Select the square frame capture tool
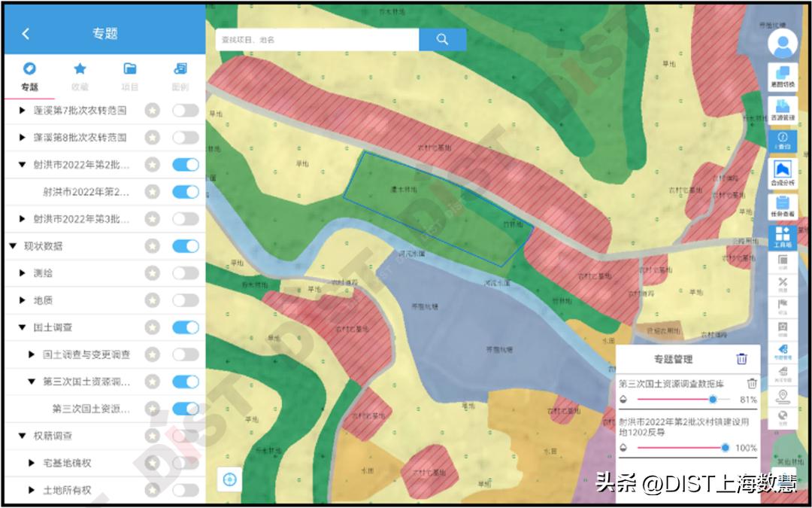 pyautogui.click(x=783, y=329)
